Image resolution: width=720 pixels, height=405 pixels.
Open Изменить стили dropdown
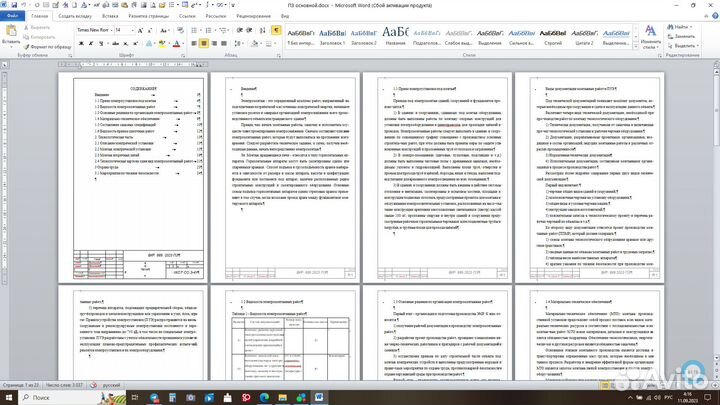tap(650, 37)
